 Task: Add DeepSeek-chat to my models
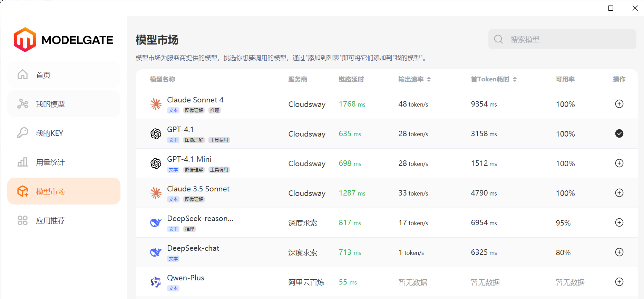pos(619,252)
